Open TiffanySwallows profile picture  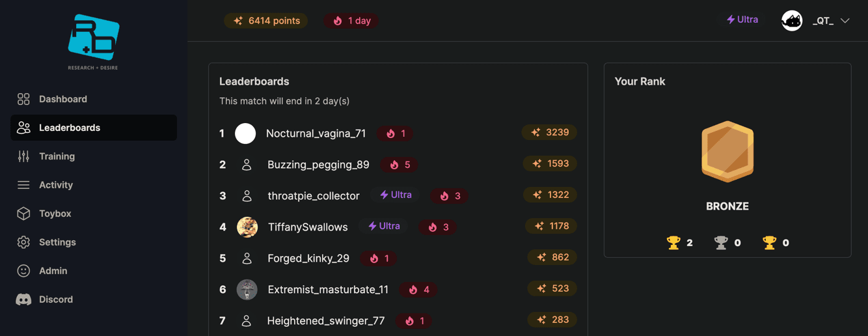[x=247, y=227]
